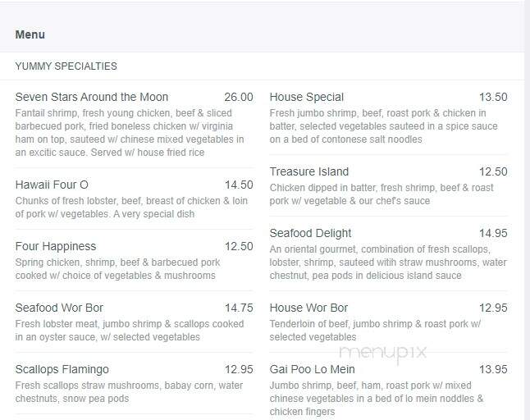530x420 pixels.
Task: Click the Menu heading
Action: pos(30,34)
